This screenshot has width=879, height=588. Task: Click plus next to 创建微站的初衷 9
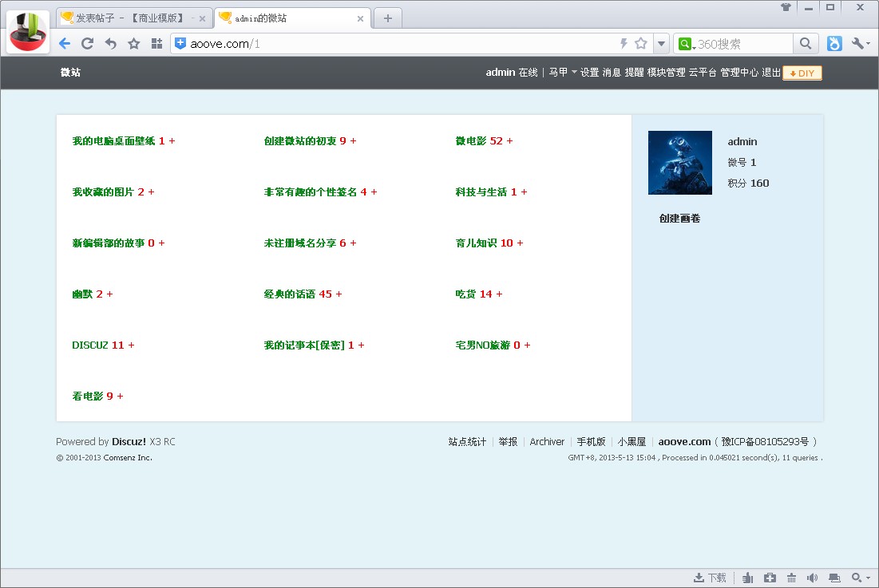pos(353,141)
